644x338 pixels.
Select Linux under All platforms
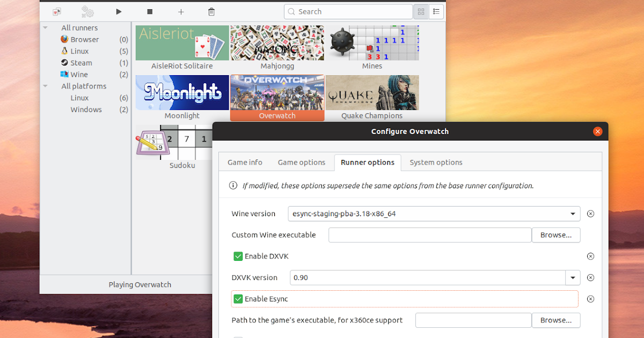[x=79, y=98]
